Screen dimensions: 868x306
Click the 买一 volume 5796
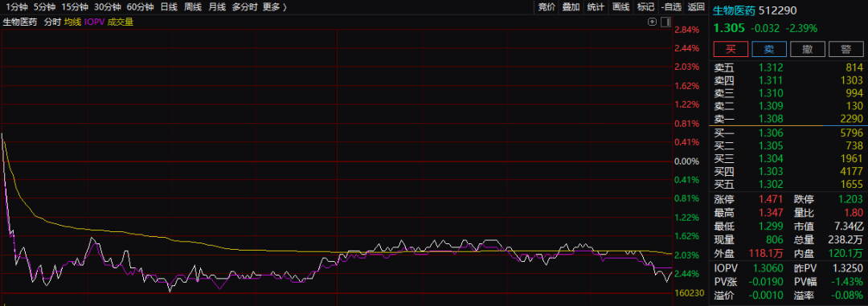[852, 133]
